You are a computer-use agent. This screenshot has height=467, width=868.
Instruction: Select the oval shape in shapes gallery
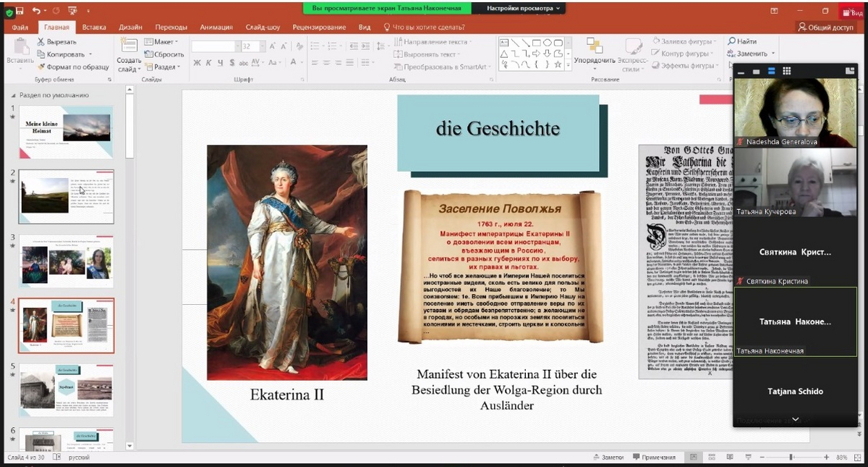click(548, 43)
